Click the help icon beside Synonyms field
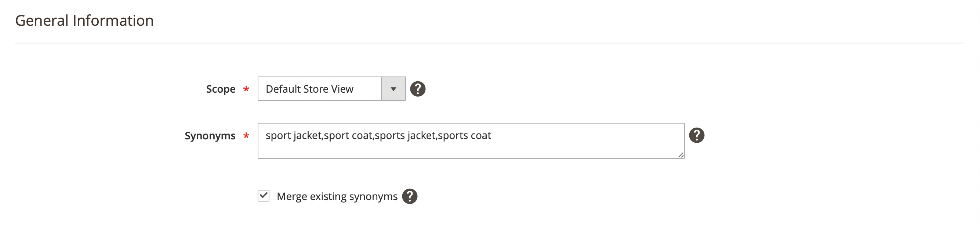This screenshot has width=980, height=228. (697, 135)
